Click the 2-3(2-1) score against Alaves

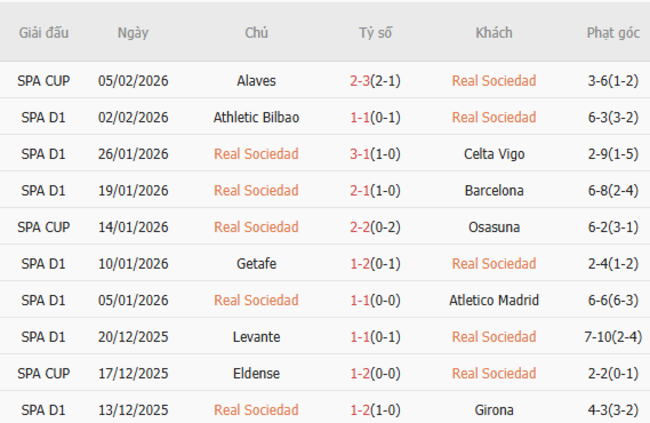pyautogui.click(x=376, y=81)
